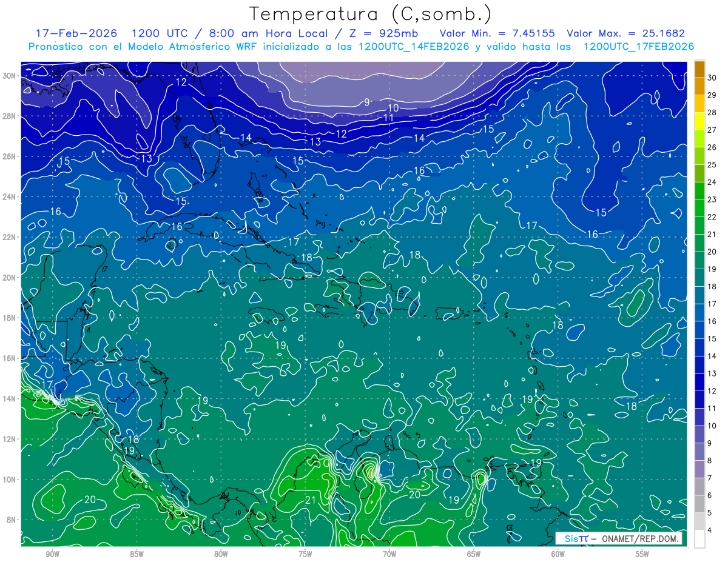Click the legend swatch between 25 and 26
Screen dimensions: 728x562
(x=700, y=156)
